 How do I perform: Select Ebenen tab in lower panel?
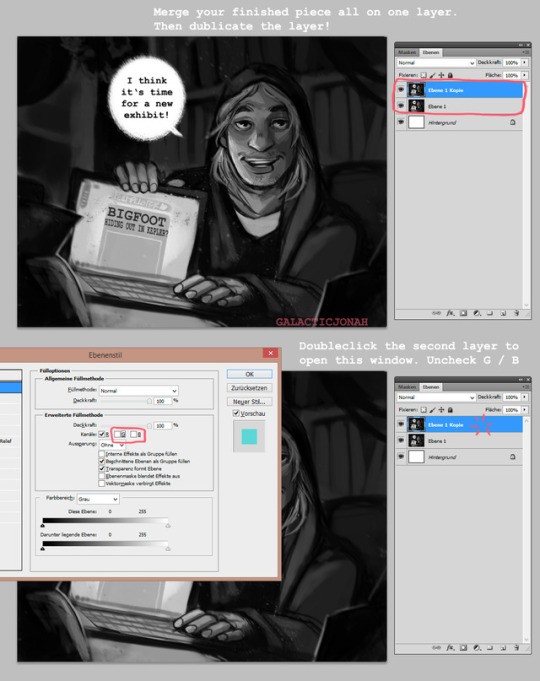coord(431,387)
